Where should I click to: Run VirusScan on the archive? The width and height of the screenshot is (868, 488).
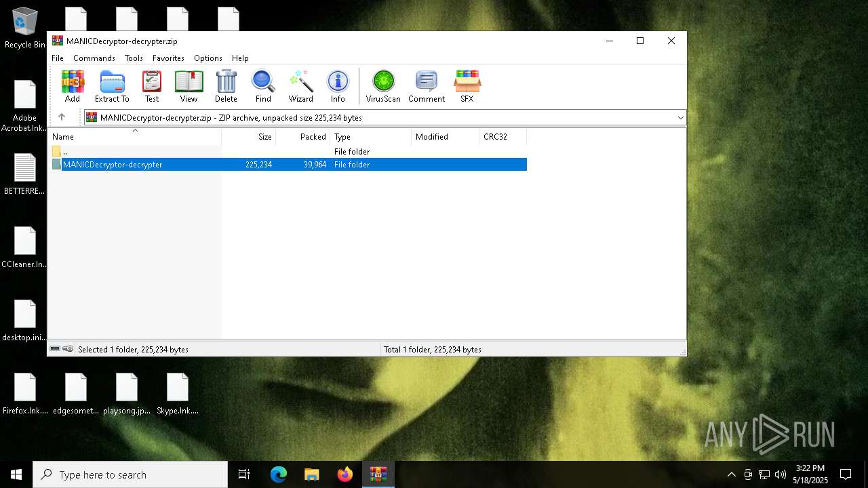(x=383, y=86)
